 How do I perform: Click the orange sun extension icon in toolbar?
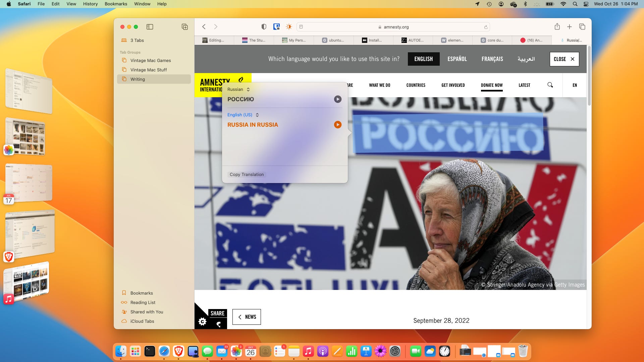click(289, 27)
